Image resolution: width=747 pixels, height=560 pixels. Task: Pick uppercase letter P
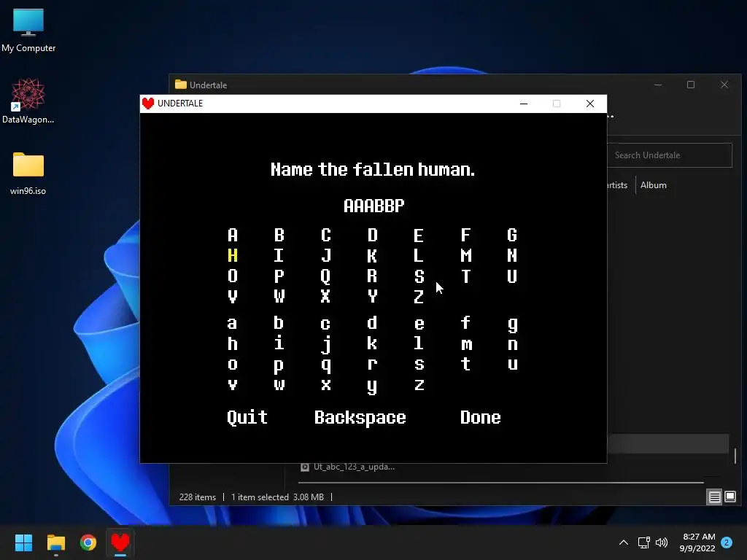[x=279, y=276]
